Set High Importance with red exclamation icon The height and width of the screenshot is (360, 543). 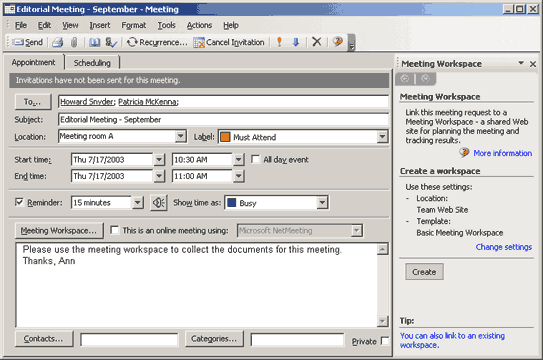pyautogui.click(x=279, y=42)
